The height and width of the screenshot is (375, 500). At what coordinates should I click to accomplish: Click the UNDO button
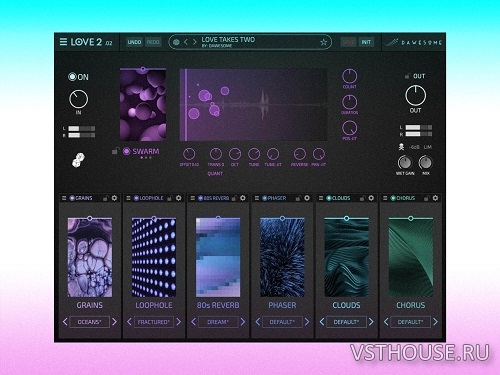pos(134,42)
